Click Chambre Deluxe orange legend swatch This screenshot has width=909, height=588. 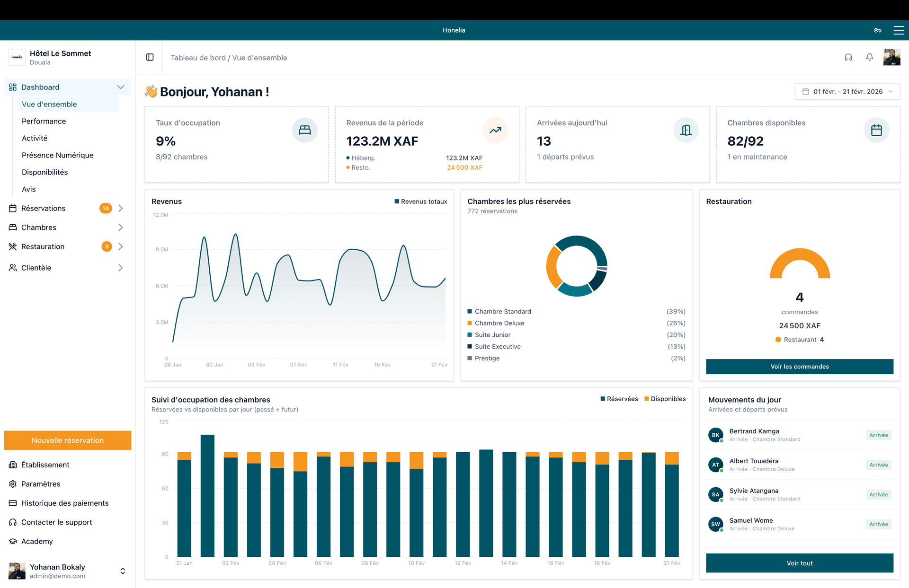tap(470, 323)
